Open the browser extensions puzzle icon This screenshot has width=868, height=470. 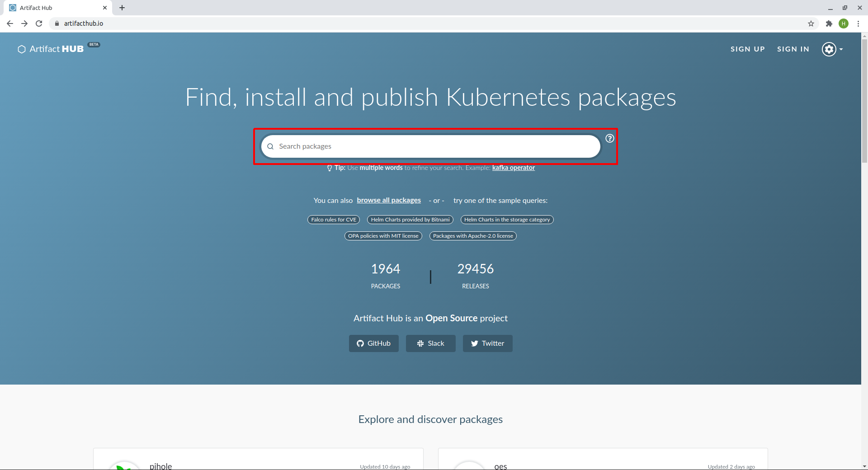[x=829, y=23]
